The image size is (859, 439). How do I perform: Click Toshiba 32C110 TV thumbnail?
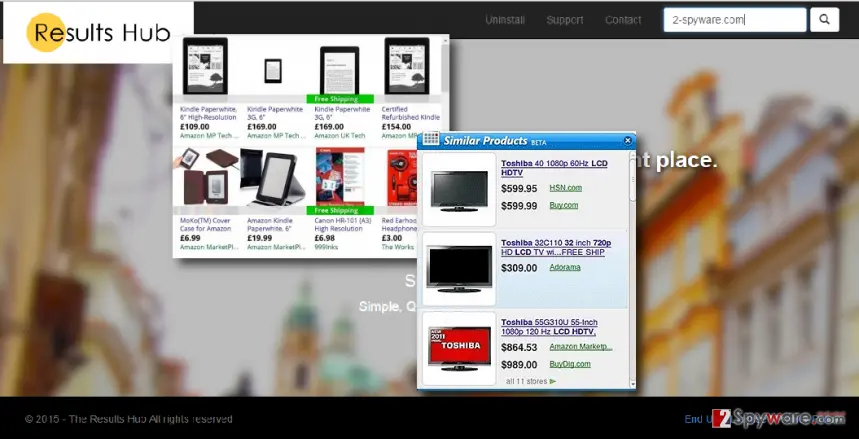pos(459,269)
